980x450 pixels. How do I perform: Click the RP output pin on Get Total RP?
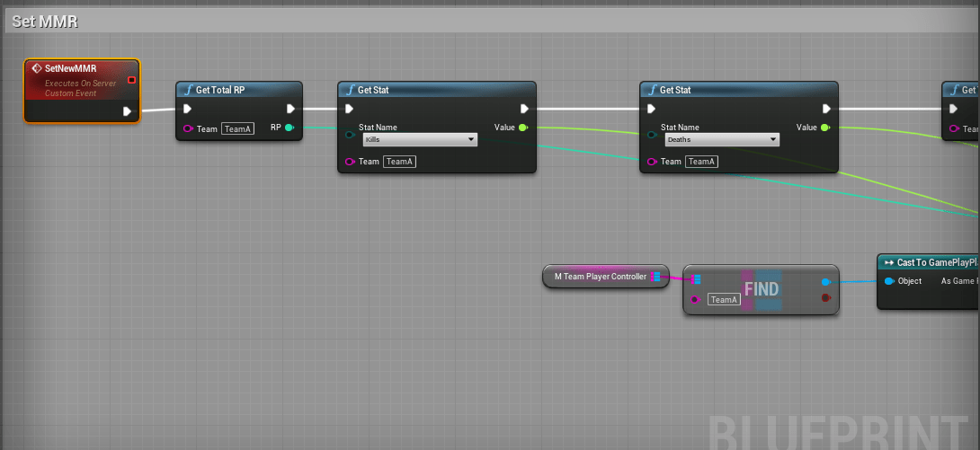tap(289, 128)
